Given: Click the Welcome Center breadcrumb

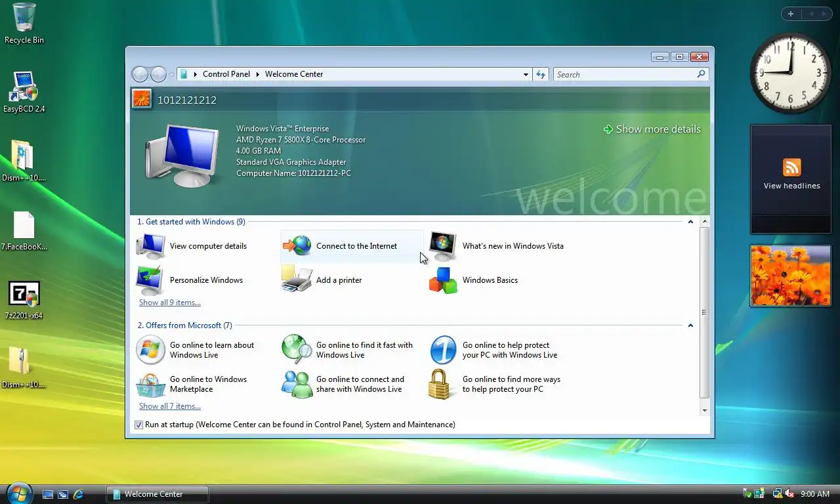Looking at the screenshot, I should point(294,74).
